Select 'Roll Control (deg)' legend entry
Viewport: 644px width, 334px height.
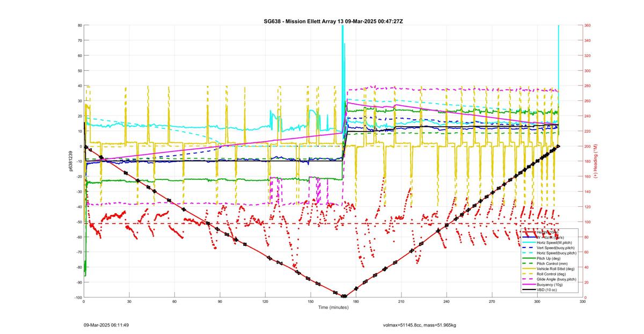pyautogui.click(x=551, y=274)
